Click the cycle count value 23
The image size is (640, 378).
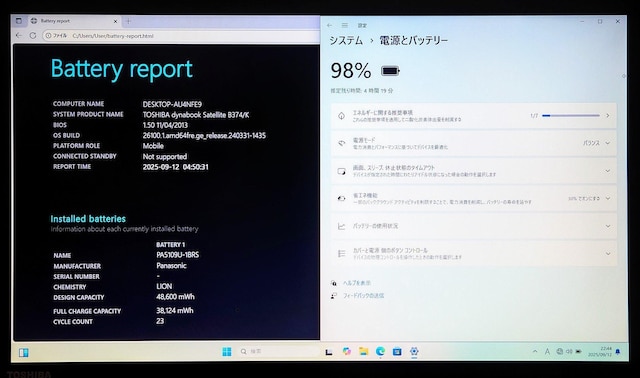(x=160, y=321)
